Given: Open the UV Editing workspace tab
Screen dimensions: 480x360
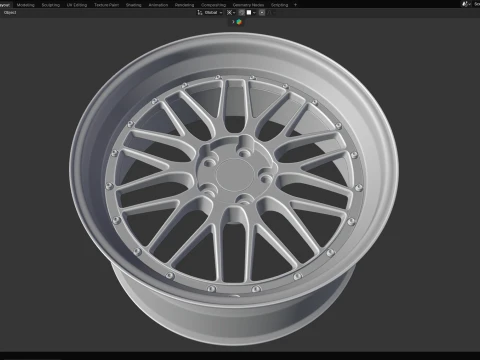Looking at the screenshot, I should click(x=77, y=5).
